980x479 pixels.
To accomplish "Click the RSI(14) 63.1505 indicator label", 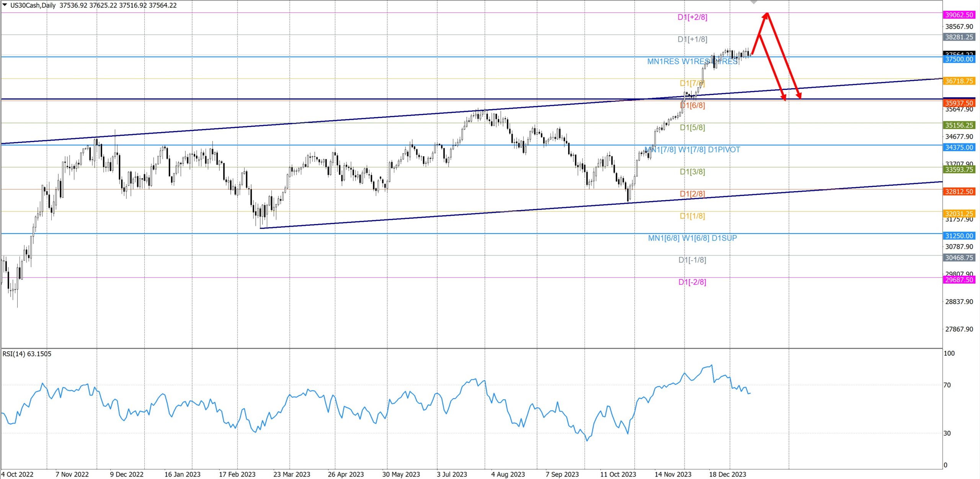I will (27, 354).
